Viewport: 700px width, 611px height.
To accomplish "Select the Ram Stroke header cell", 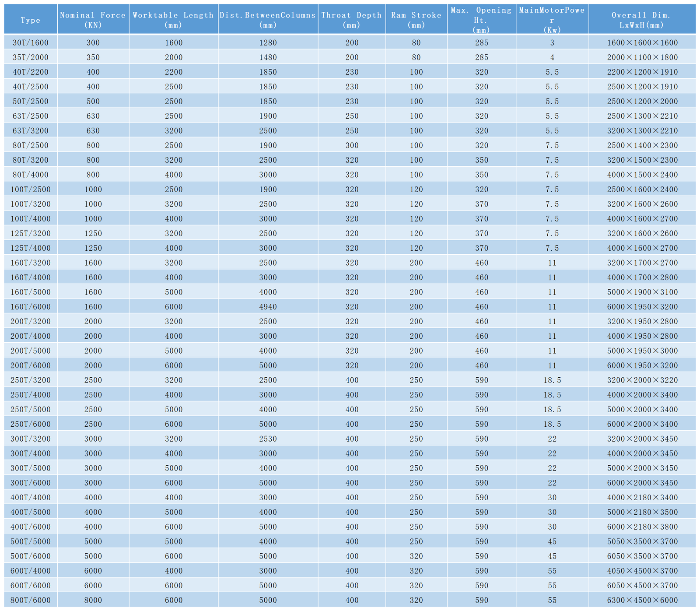I will coord(416,20).
